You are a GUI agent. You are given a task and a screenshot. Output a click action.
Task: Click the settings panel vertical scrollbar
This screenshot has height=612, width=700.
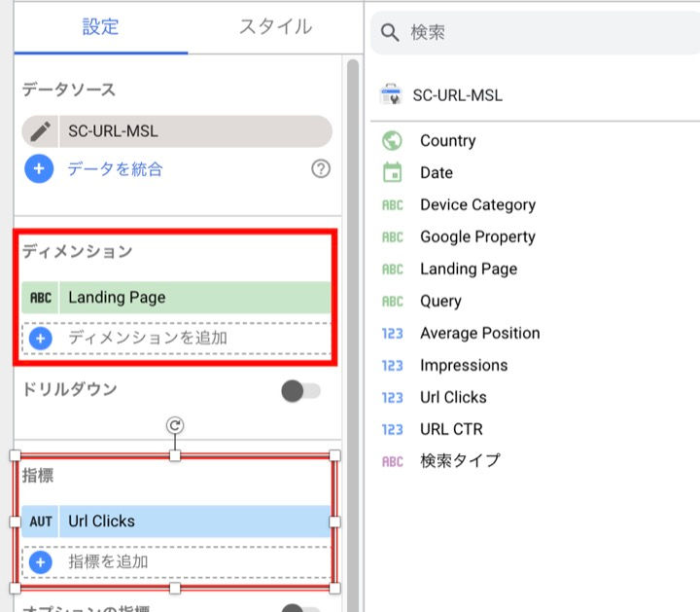click(353, 335)
